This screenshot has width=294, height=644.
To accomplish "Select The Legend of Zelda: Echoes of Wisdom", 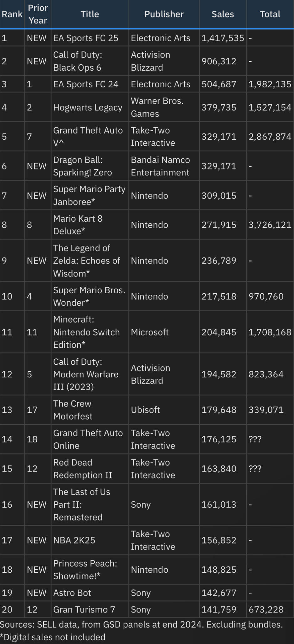I will 87,261.
